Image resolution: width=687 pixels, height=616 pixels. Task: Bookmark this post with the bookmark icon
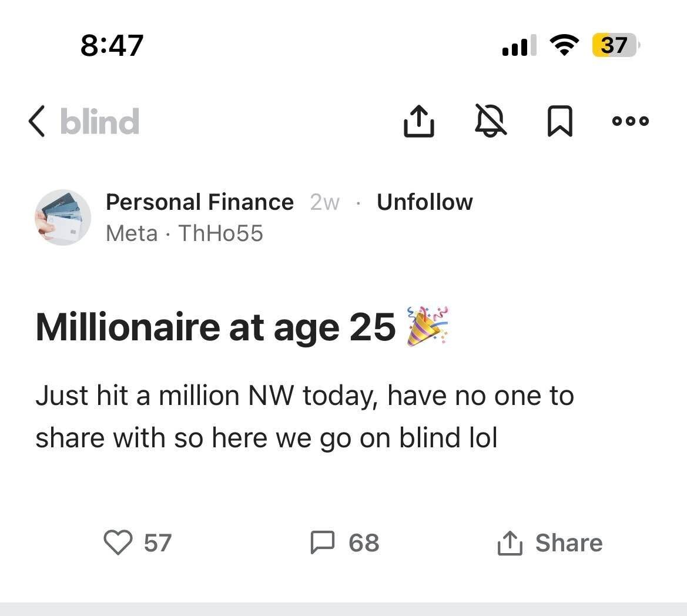[559, 121]
